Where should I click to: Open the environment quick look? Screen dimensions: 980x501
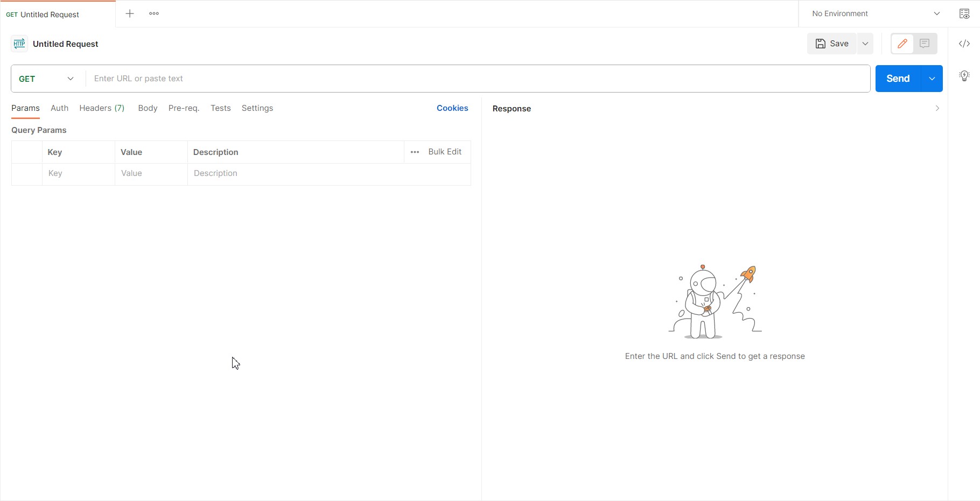tap(964, 13)
